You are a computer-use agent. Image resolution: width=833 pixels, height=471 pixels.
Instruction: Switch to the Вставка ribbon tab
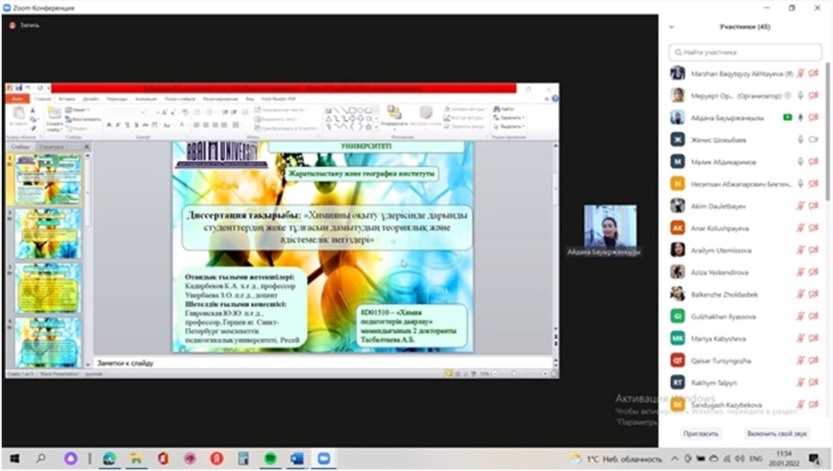[65, 99]
